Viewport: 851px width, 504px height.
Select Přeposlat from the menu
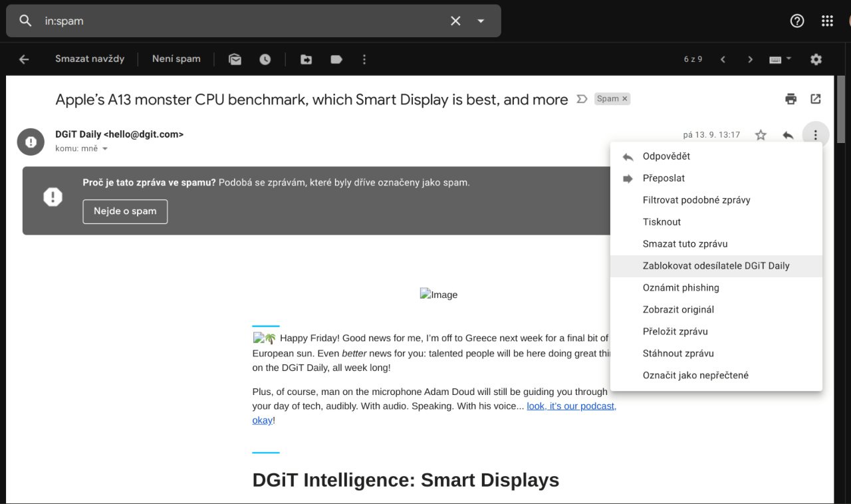[x=716, y=178]
